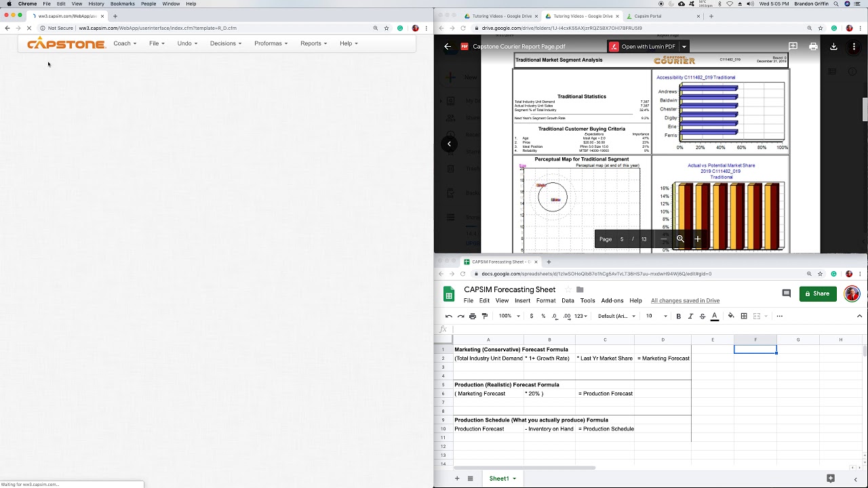Add a new sheet with plus button
This screenshot has height=488, width=868.
click(x=456, y=479)
